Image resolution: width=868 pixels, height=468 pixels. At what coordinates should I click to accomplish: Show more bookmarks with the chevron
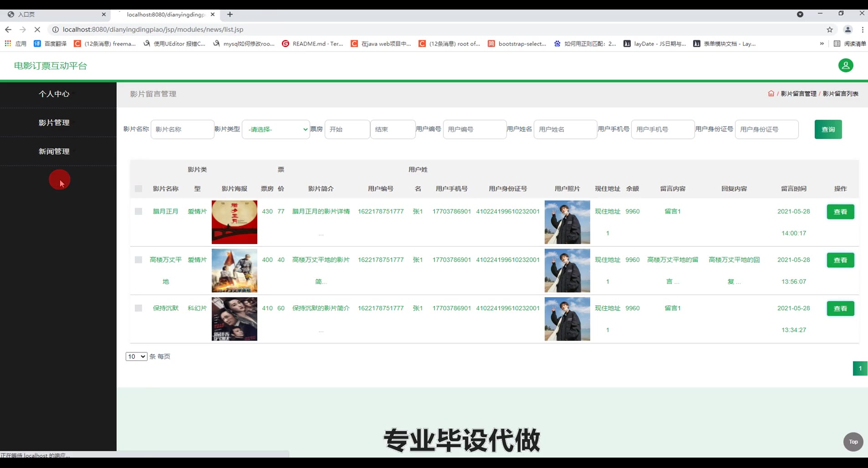point(822,44)
